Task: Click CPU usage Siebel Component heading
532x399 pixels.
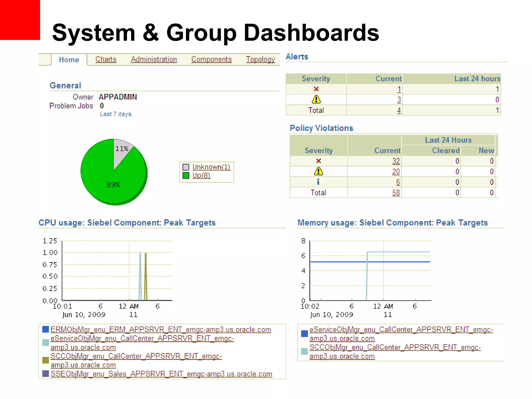Action: tap(127, 223)
